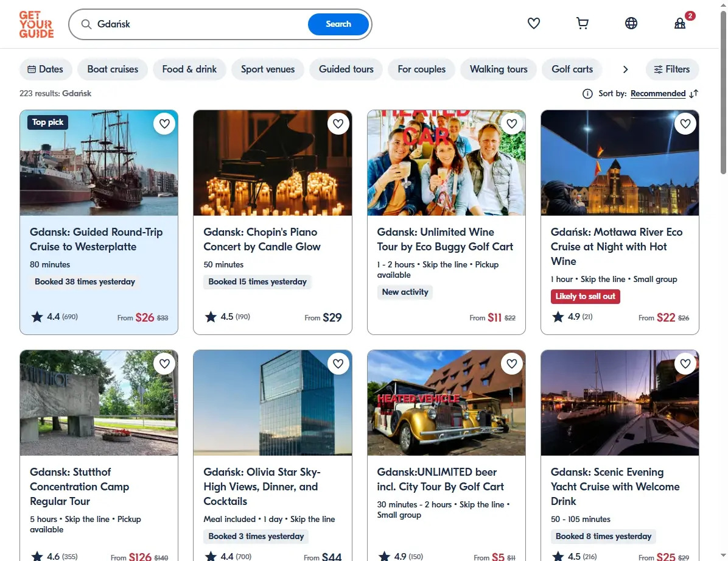728x561 pixels.
Task: Click the magnifier icon in search box
Action: coord(86,24)
